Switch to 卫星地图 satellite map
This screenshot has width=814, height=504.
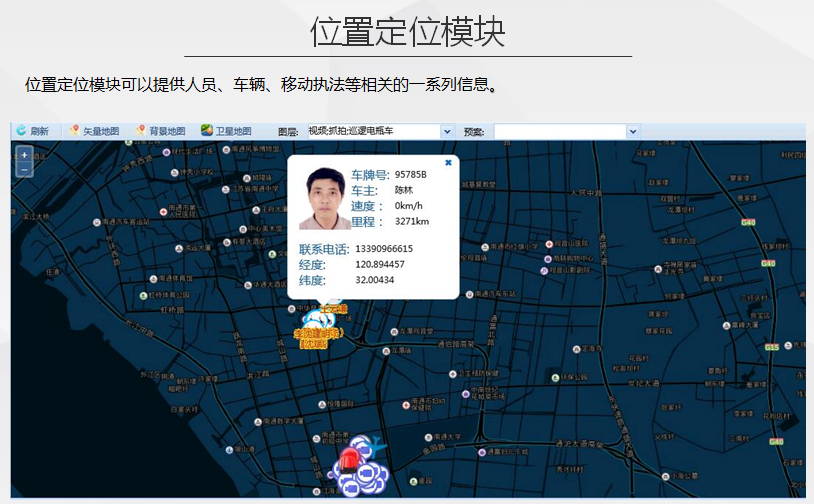pyautogui.click(x=226, y=131)
